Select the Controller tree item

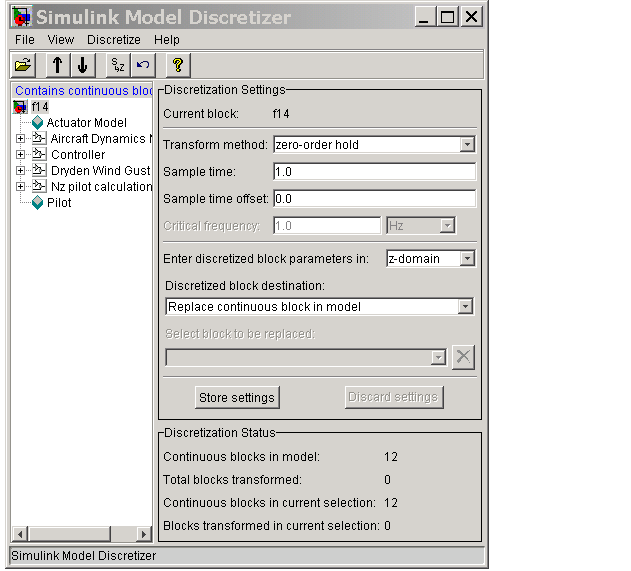(x=78, y=155)
